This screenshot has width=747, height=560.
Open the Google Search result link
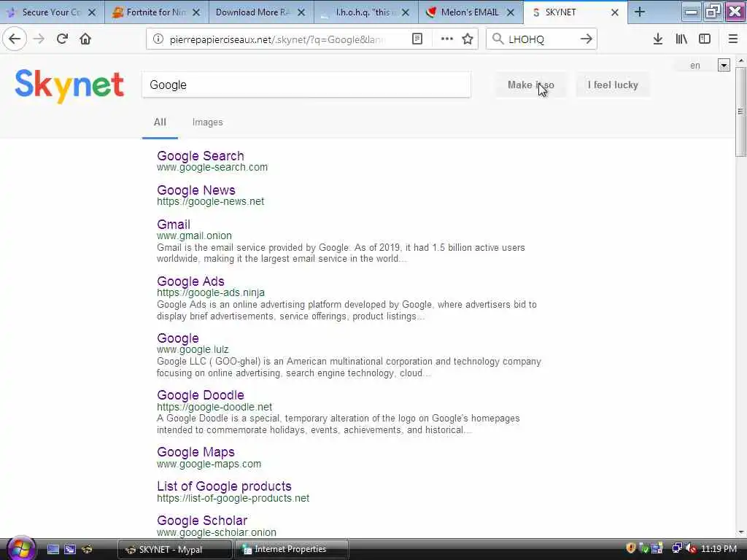pos(201,156)
